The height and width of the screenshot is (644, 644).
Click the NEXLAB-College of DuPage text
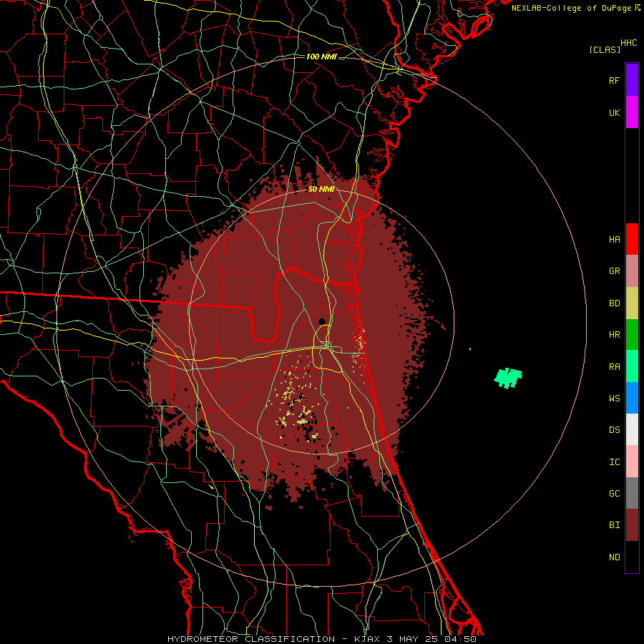pos(571,8)
